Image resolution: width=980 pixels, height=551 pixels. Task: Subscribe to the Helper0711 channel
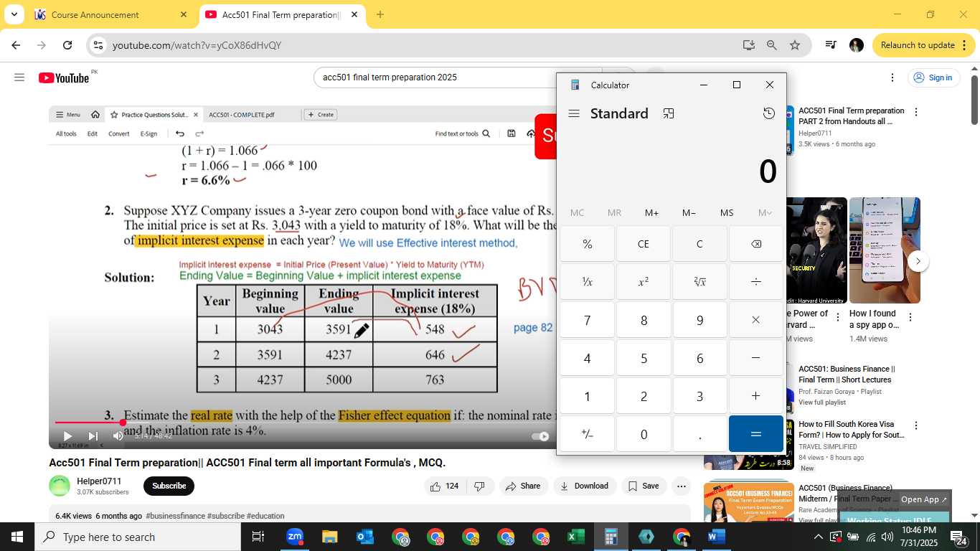[169, 486]
